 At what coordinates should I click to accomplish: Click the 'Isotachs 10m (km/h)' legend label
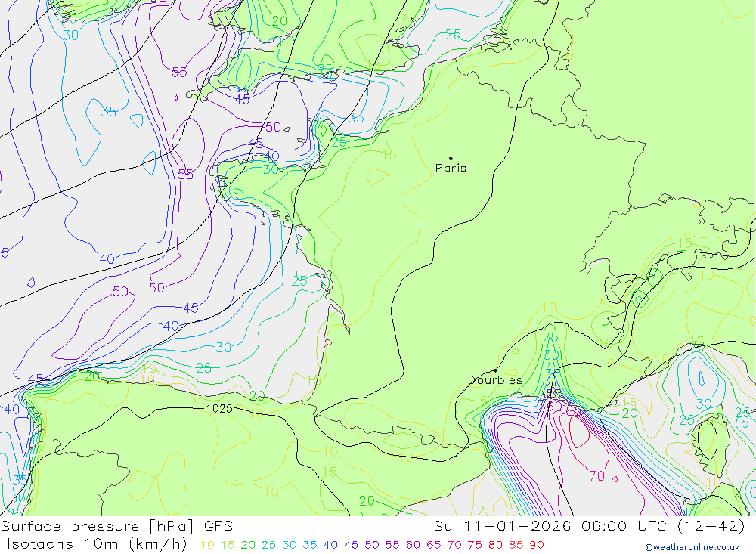(x=97, y=544)
